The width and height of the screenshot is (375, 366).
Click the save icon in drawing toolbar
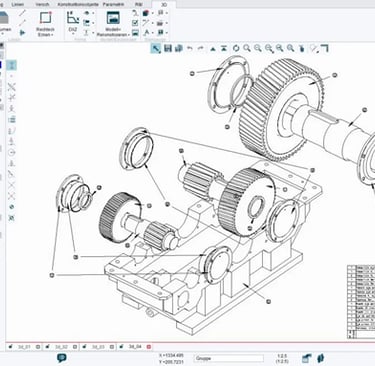tap(168, 48)
